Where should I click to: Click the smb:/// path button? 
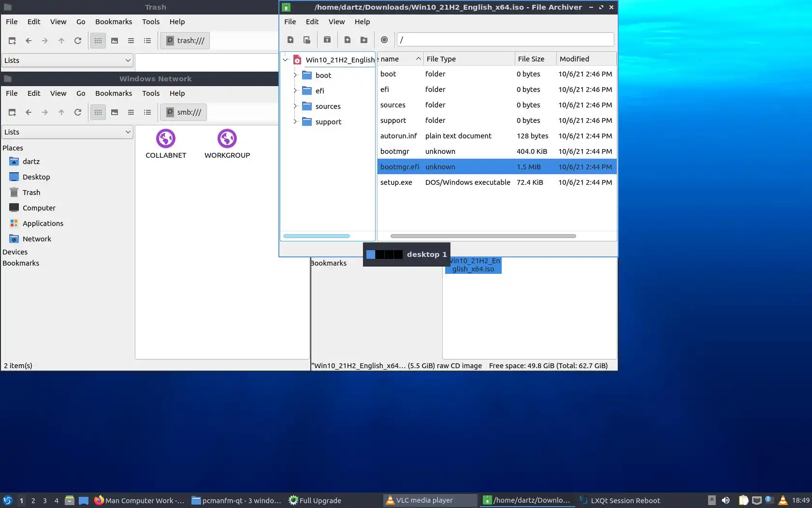184,113
